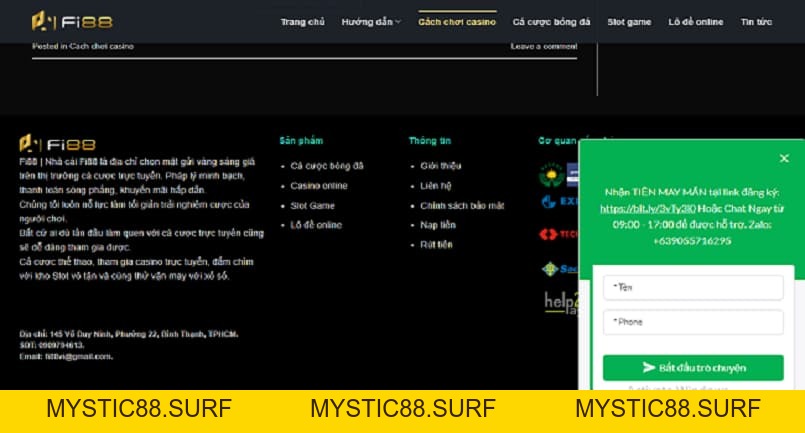The image size is (805, 433).
Task: Close the green chat popup
Action: click(x=784, y=159)
